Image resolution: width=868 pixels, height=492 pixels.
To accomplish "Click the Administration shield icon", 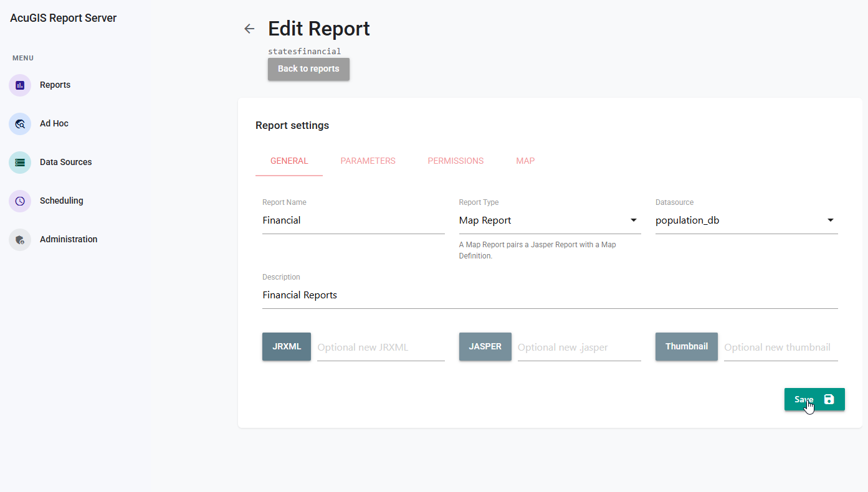I will (20, 240).
